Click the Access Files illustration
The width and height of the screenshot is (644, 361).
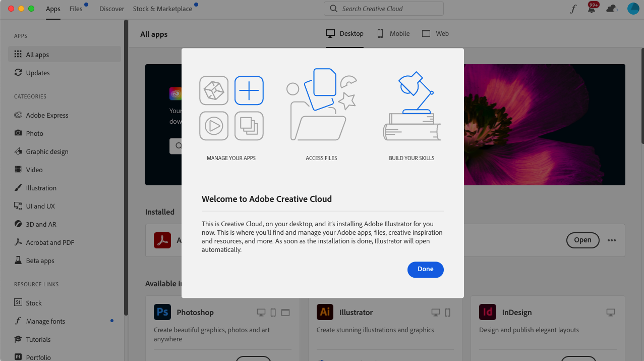pos(321,105)
